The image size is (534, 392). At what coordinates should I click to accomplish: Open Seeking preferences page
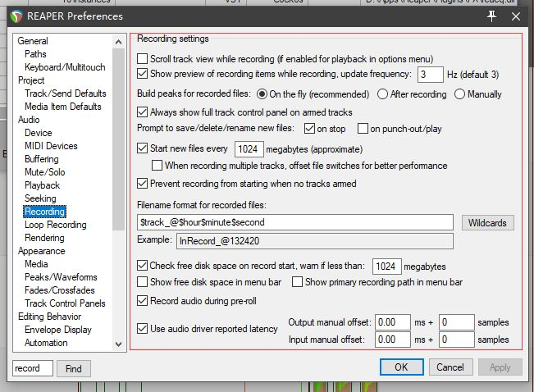[40, 198]
